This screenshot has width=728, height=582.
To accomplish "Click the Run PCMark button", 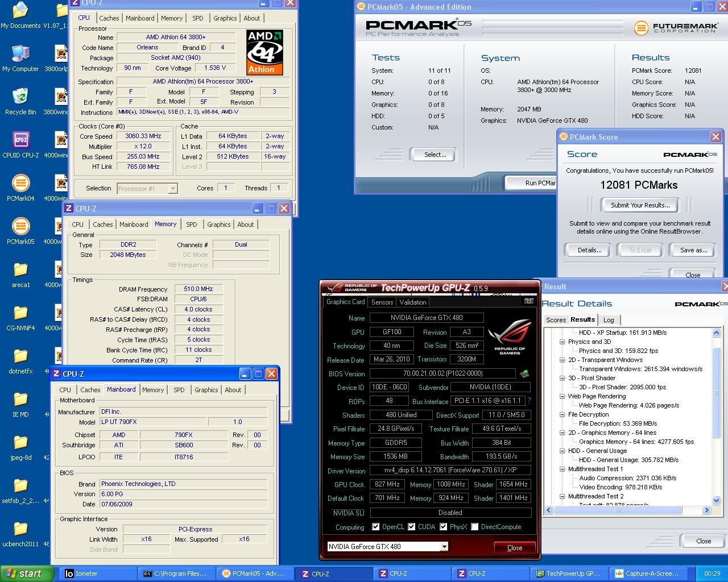I will (x=532, y=183).
